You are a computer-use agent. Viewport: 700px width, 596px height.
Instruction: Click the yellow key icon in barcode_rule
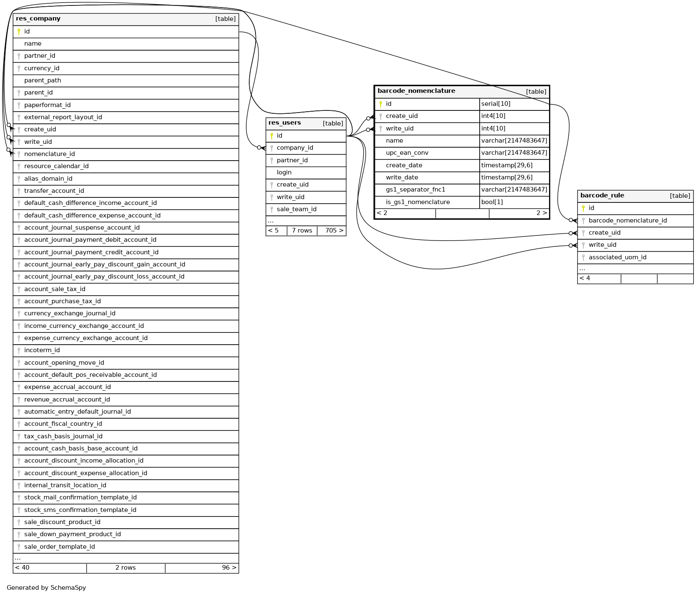[x=583, y=208]
